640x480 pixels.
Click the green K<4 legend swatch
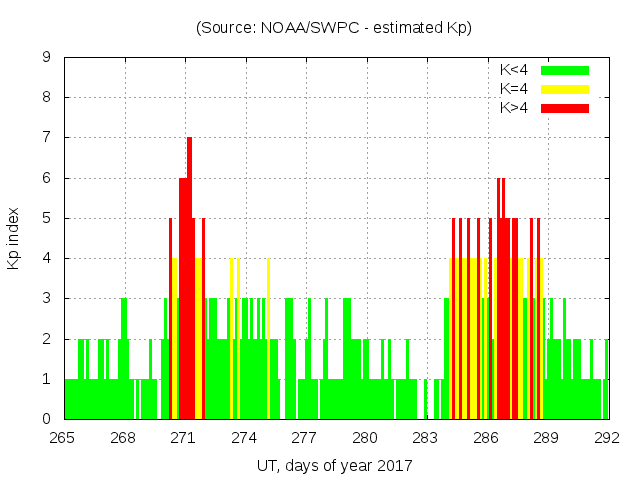click(x=564, y=70)
